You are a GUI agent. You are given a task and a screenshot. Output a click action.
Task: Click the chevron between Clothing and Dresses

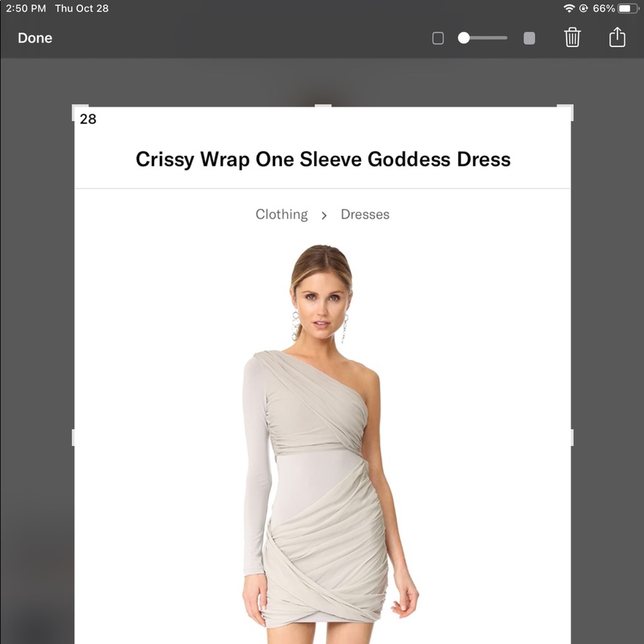[324, 214]
